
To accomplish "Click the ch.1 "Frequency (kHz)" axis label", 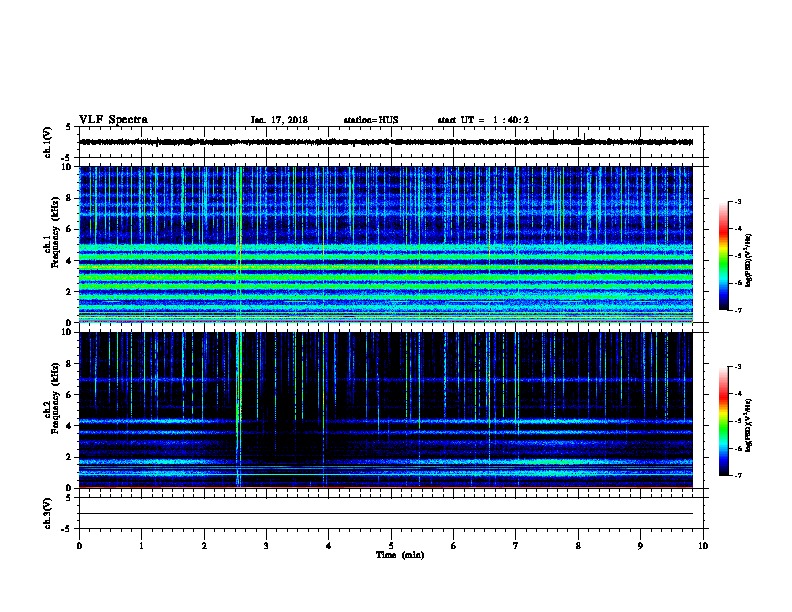I will tap(55, 232).
